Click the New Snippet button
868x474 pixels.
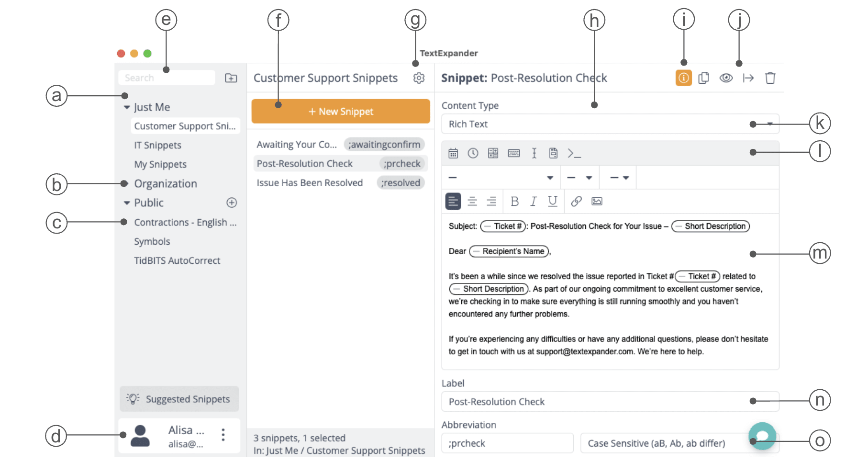coord(340,112)
